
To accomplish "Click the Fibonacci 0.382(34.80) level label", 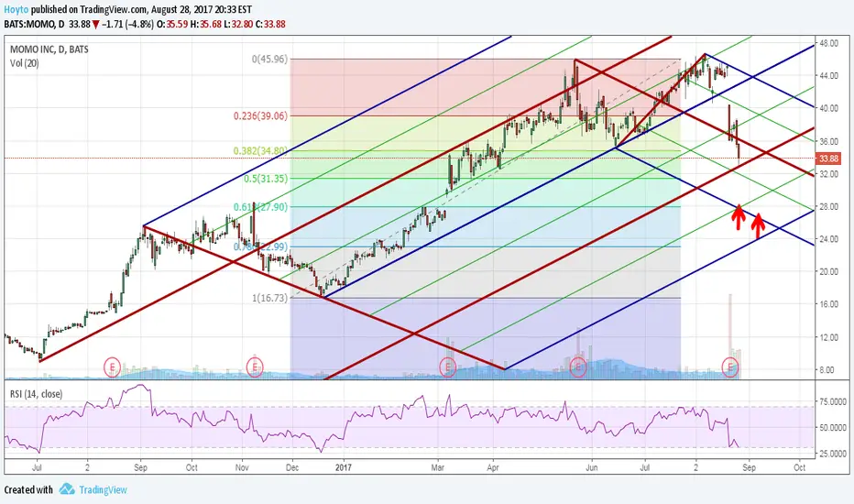I will tap(260, 151).
